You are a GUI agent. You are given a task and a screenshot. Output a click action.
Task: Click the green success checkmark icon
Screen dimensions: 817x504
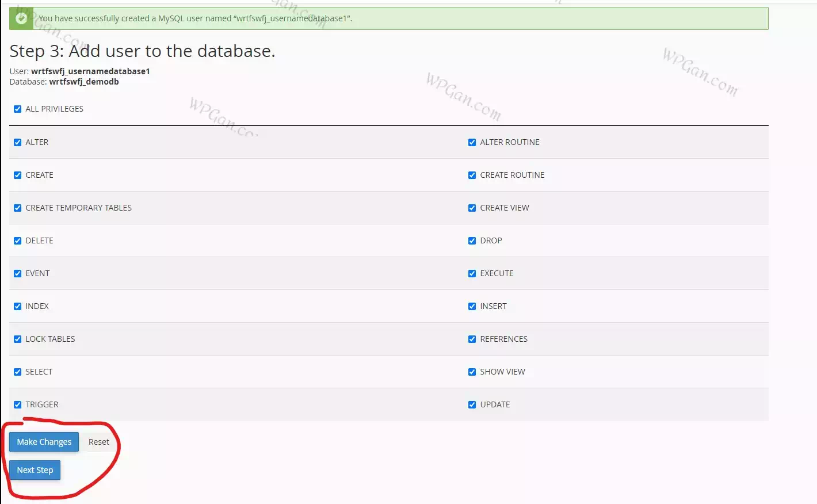[x=21, y=18]
